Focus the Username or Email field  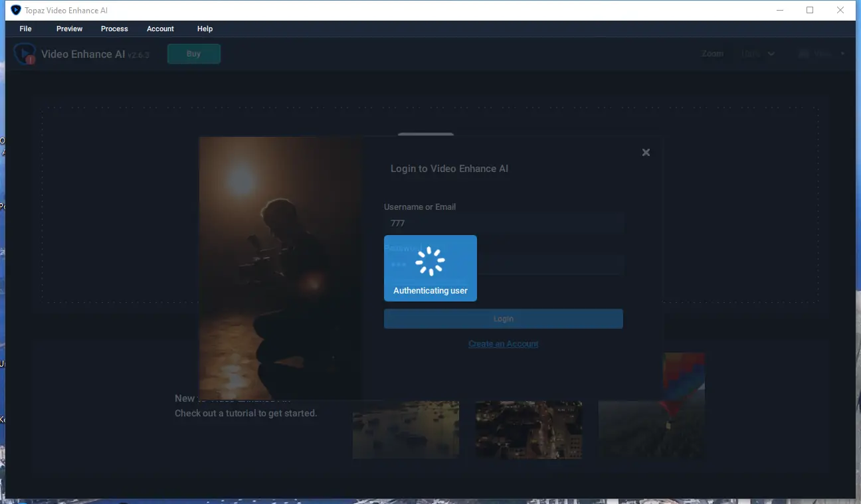[504, 223]
